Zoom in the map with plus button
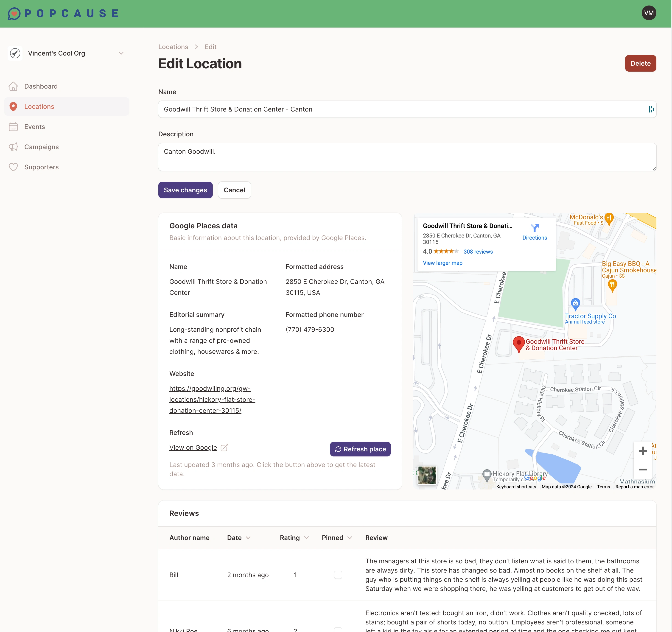The height and width of the screenshot is (632, 672). [x=642, y=451]
